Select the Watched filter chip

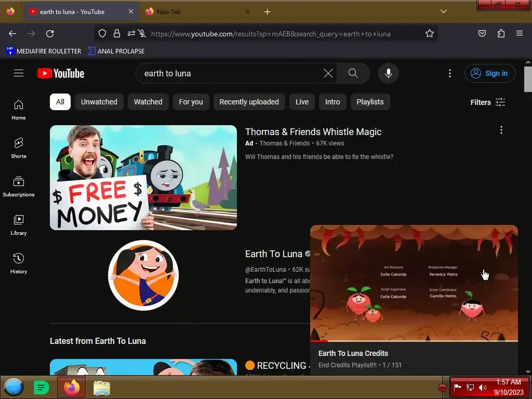[148, 102]
